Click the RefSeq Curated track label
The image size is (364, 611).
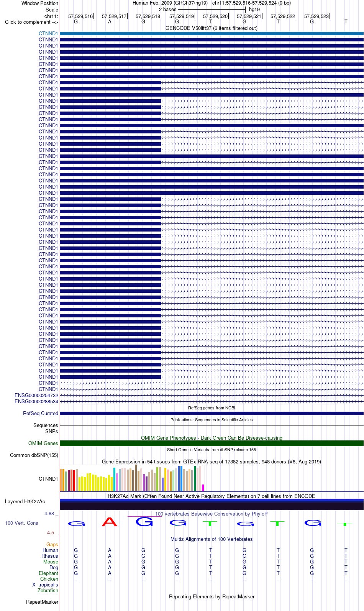[x=41, y=413]
